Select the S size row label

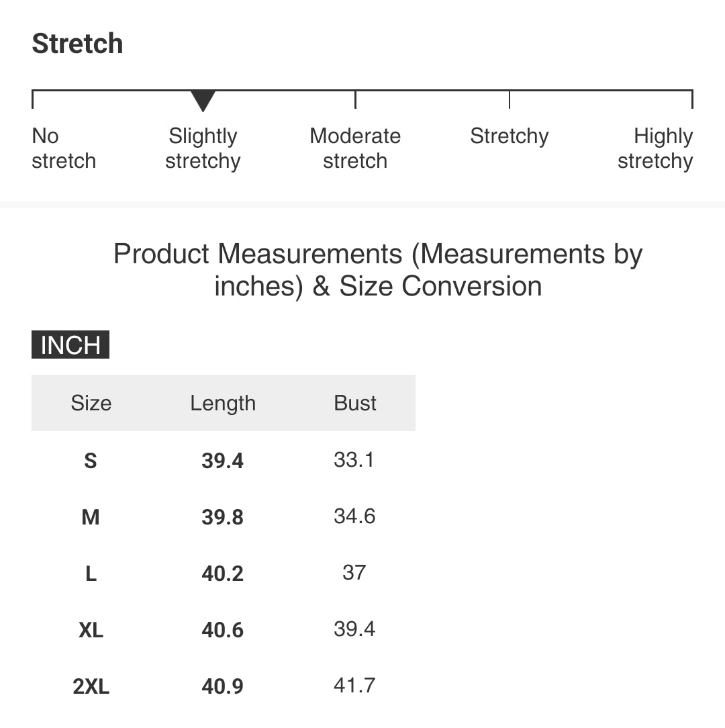pyautogui.click(x=91, y=461)
